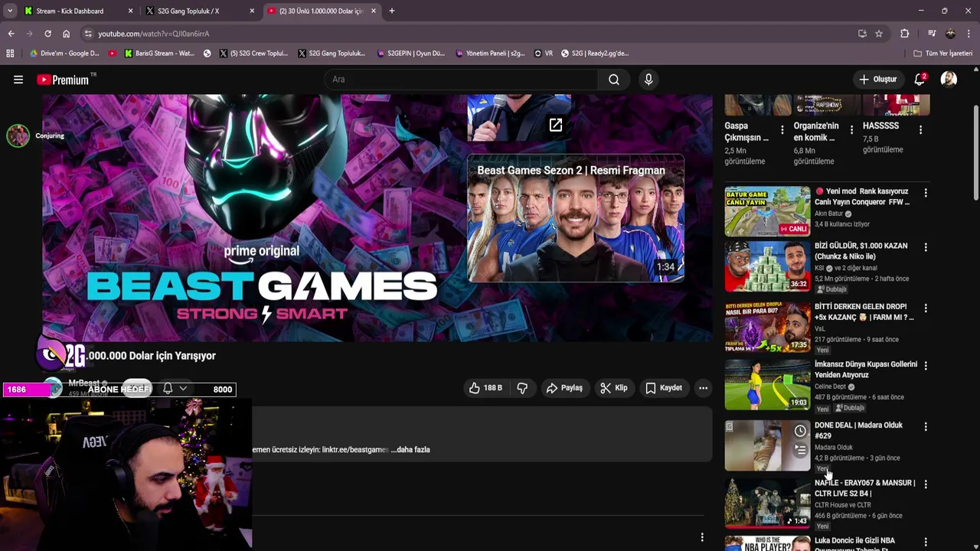Open the account avatar menu
The width and height of the screenshot is (980, 551).
point(949,80)
